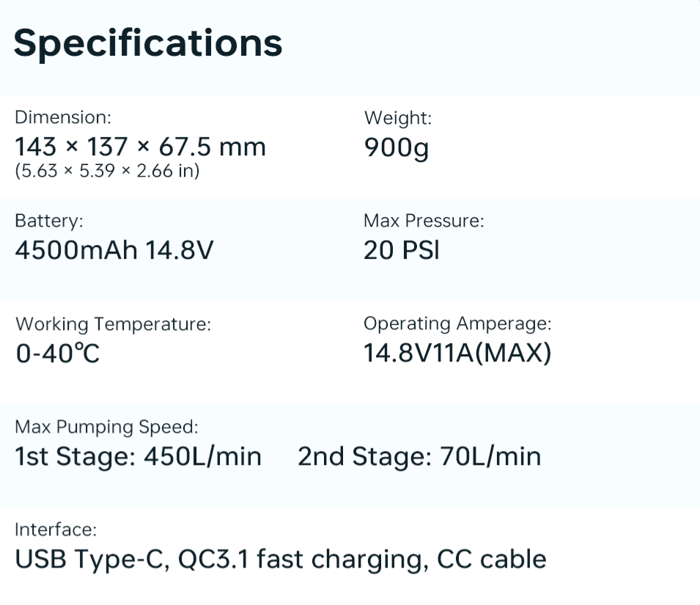The height and width of the screenshot is (605, 700).
Task: Select the Operating Amperage label
Action: click(457, 323)
